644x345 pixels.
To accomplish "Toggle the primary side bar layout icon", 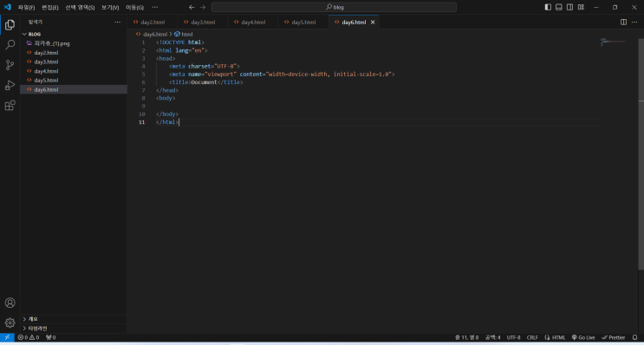I will (x=548, y=7).
